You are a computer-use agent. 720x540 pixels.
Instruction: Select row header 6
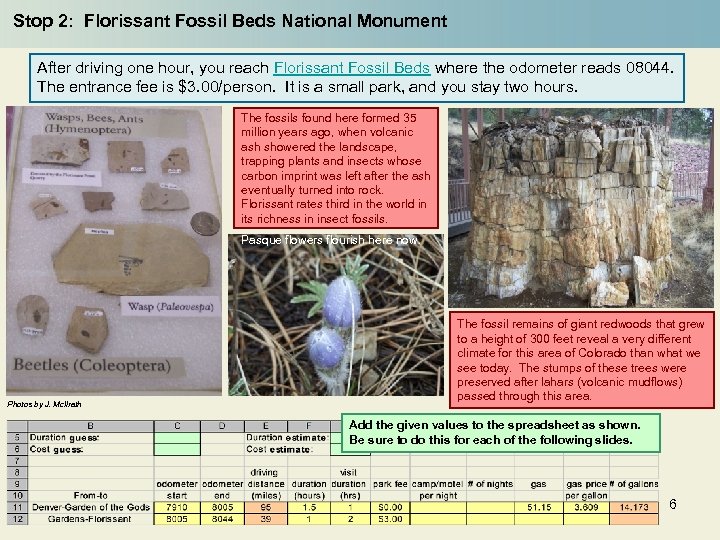click(x=17, y=450)
